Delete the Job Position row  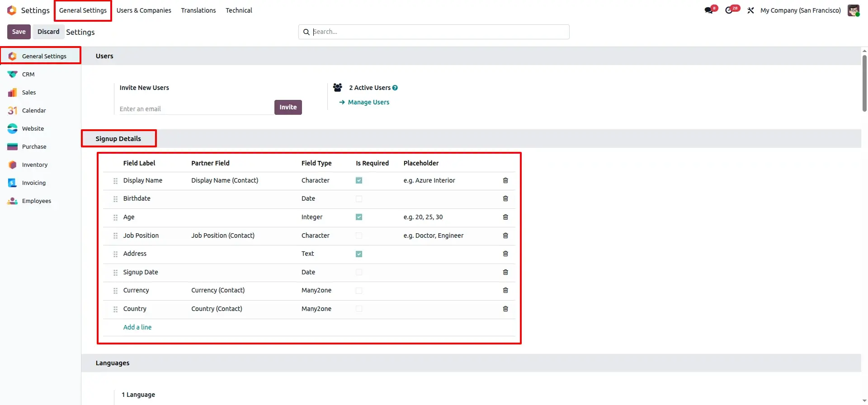click(x=505, y=235)
